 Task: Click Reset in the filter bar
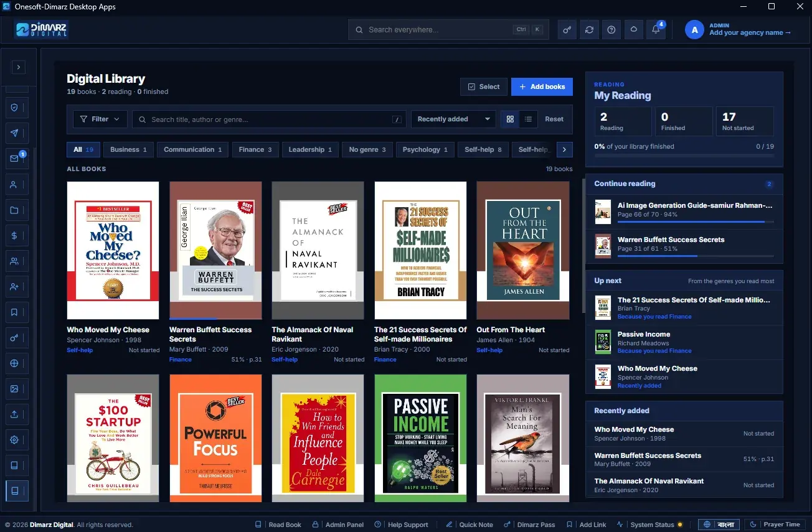click(554, 119)
